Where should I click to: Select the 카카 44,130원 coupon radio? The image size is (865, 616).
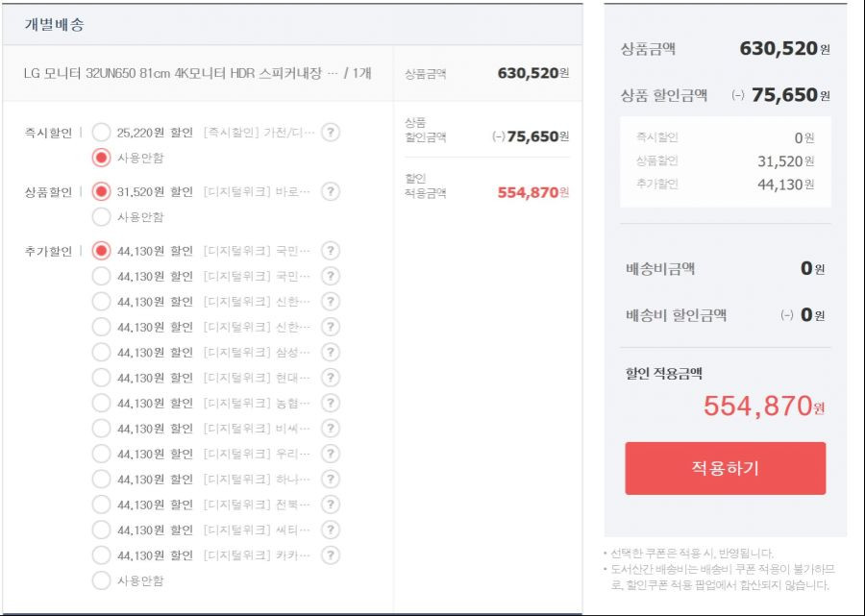click(x=101, y=554)
